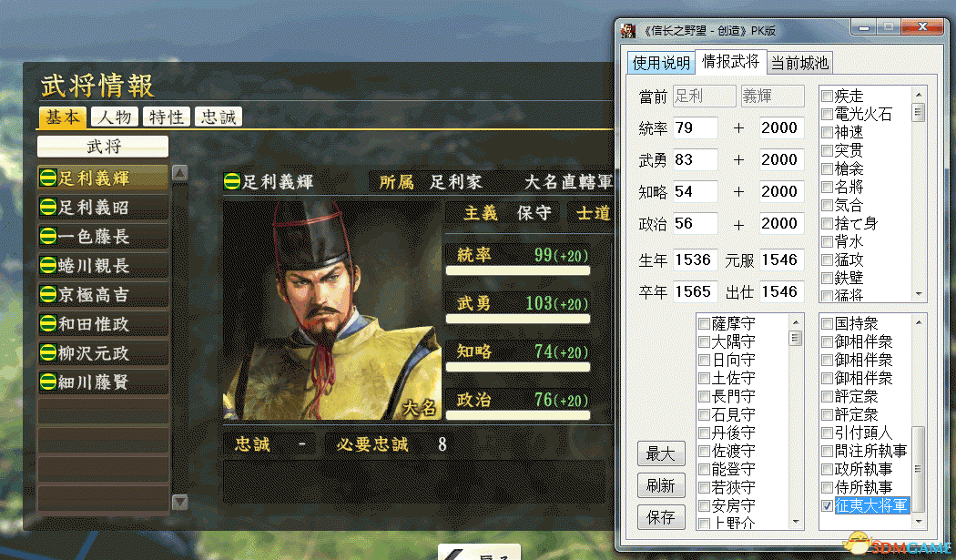Switch to the 当前城池 tab
The height and width of the screenshot is (560, 956).
click(x=799, y=63)
